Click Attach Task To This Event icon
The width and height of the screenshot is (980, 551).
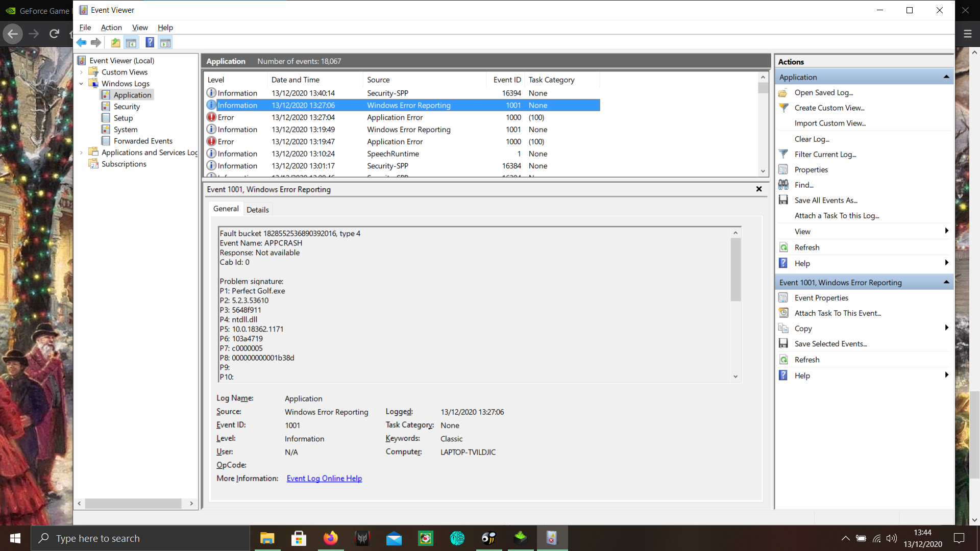[783, 313]
